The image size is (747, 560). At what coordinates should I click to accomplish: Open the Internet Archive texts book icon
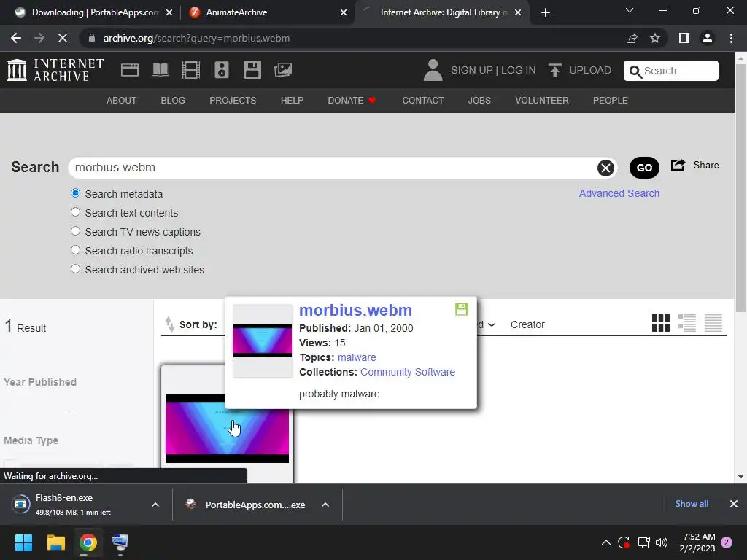(160, 70)
